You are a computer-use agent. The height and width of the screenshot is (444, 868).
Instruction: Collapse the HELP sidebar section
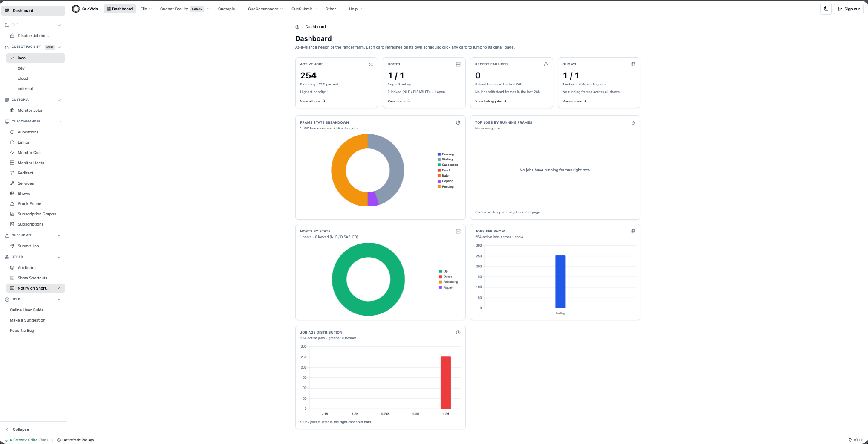pos(59,299)
